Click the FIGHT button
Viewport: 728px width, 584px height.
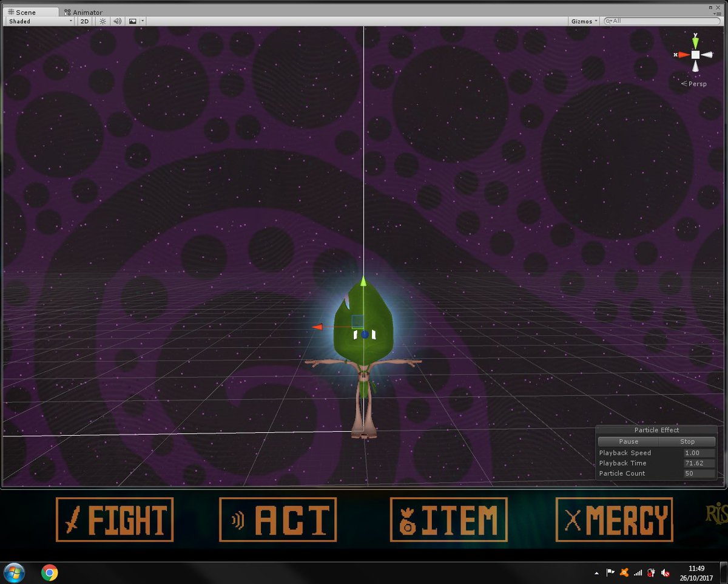(x=115, y=520)
